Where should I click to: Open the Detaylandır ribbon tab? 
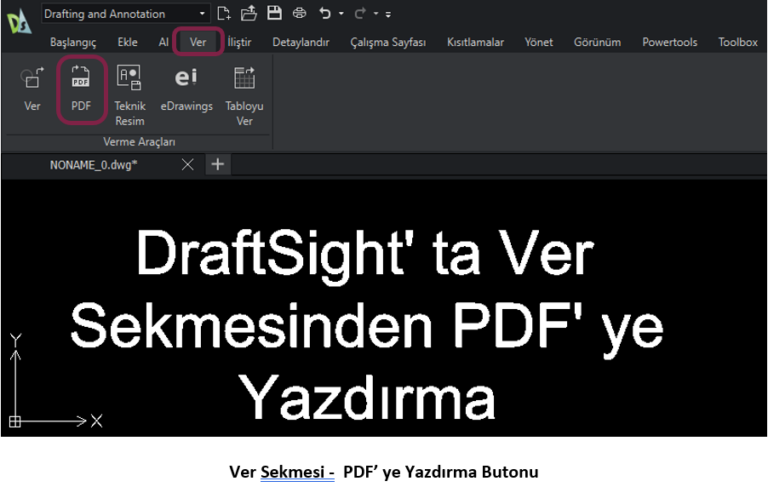click(x=301, y=42)
